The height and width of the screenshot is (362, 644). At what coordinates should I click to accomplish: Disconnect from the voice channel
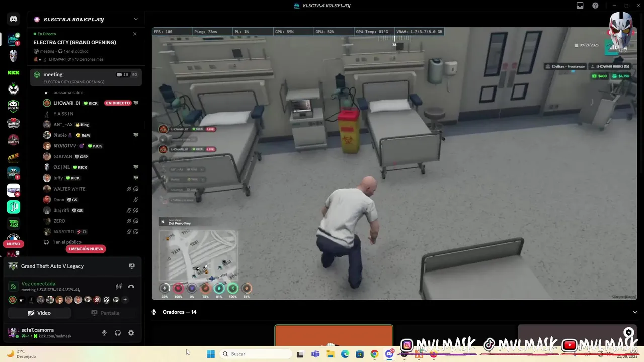pyautogui.click(x=131, y=286)
